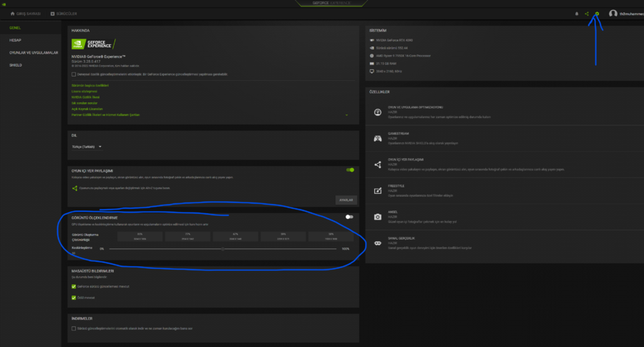This screenshot has height=347, width=644.
Task: Open the GİRİŞ SAYFASI tab
Action: coord(26,14)
